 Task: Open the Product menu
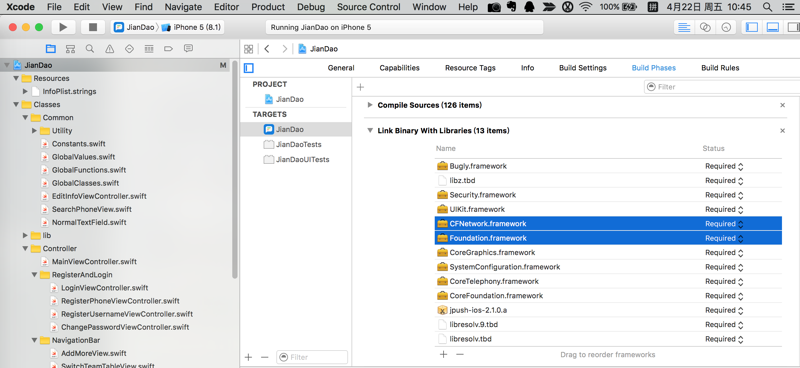tap(268, 7)
